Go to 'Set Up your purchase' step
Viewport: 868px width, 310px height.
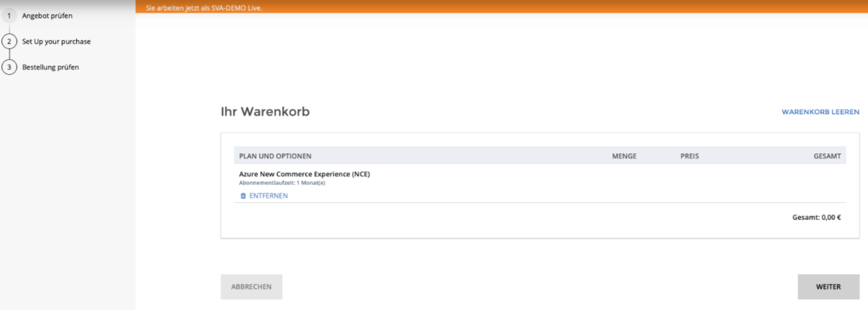coord(57,41)
